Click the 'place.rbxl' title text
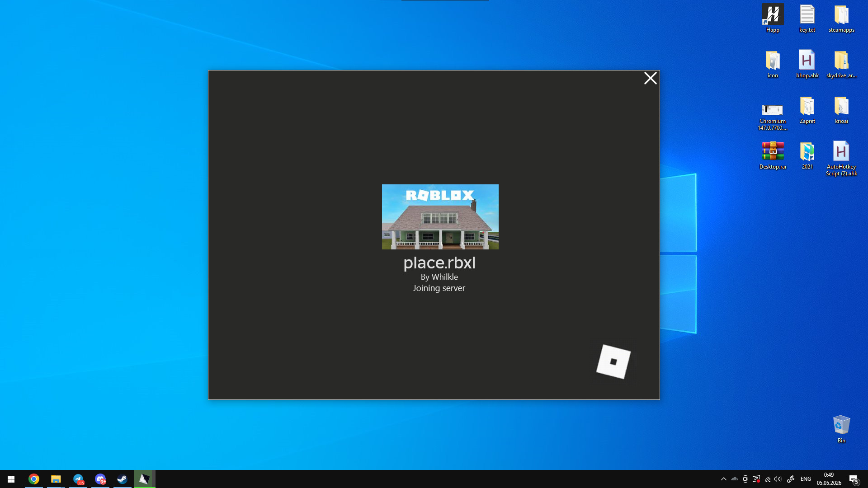 pyautogui.click(x=439, y=263)
